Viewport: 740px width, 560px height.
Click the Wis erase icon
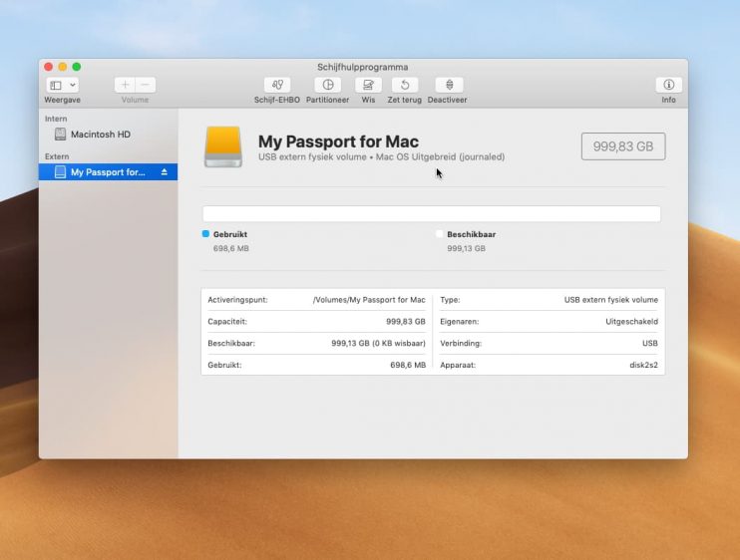click(x=368, y=85)
